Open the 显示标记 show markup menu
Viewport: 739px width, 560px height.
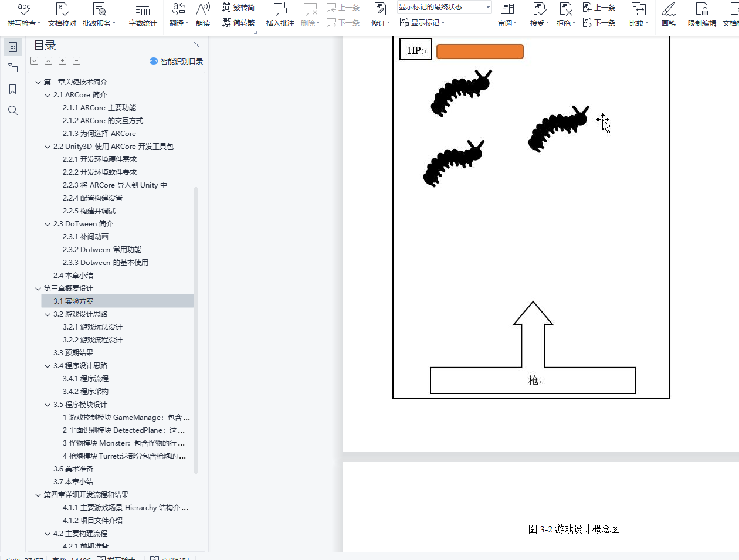pos(422,22)
